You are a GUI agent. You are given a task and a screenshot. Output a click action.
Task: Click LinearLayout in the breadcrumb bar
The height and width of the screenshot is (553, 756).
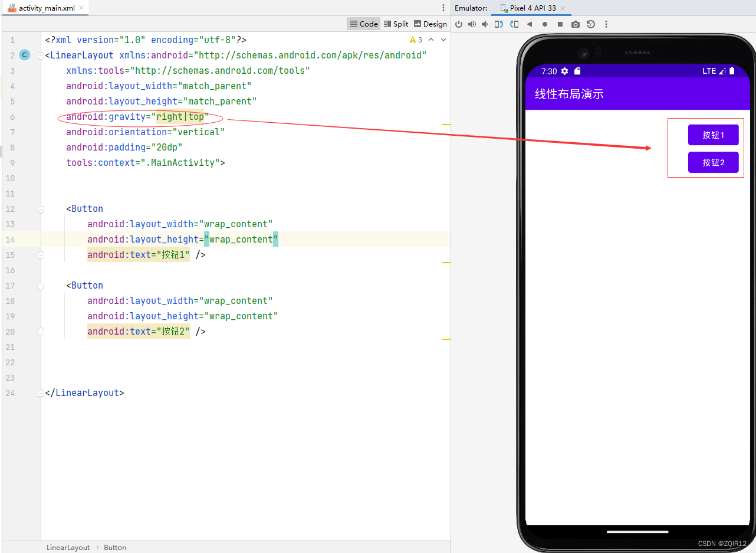[68, 547]
